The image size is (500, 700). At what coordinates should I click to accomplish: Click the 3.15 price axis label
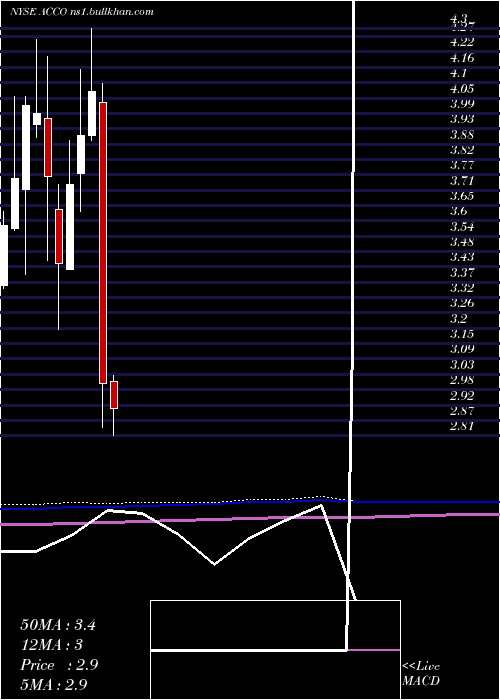point(462,334)
